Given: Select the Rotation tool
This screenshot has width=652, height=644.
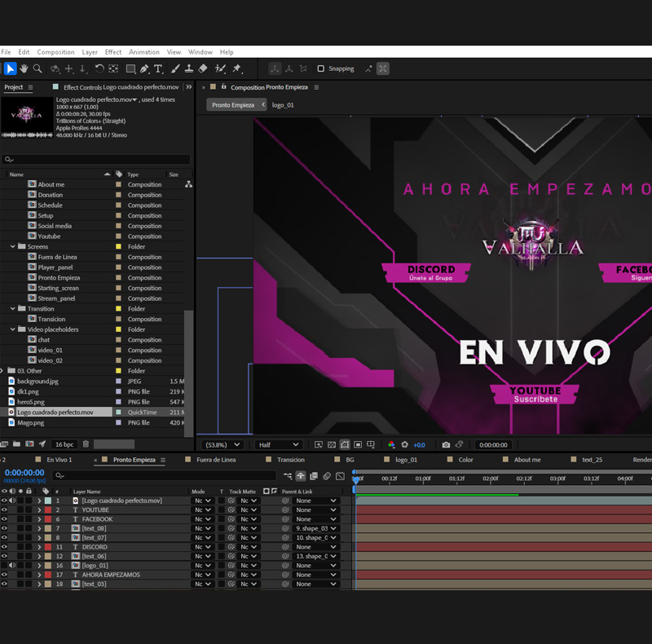Looking at the screenshot, I should pos(99,68).
